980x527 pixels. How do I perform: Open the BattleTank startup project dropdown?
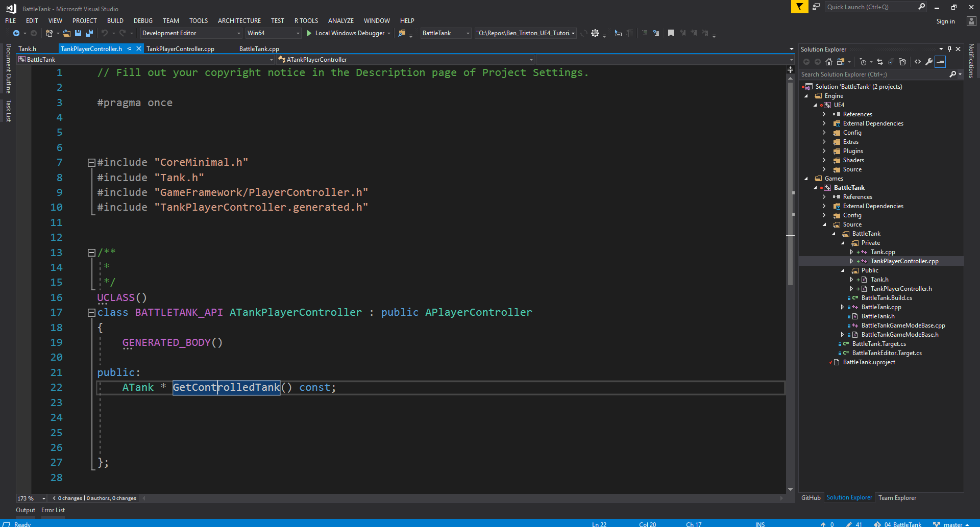(x=446, y=33)
